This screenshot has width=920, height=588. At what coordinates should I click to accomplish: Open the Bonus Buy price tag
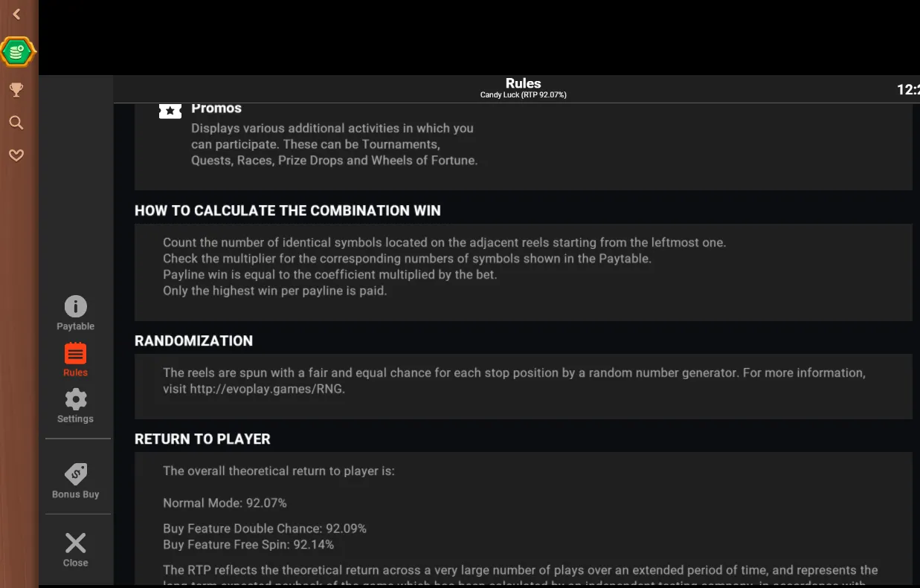75,481
